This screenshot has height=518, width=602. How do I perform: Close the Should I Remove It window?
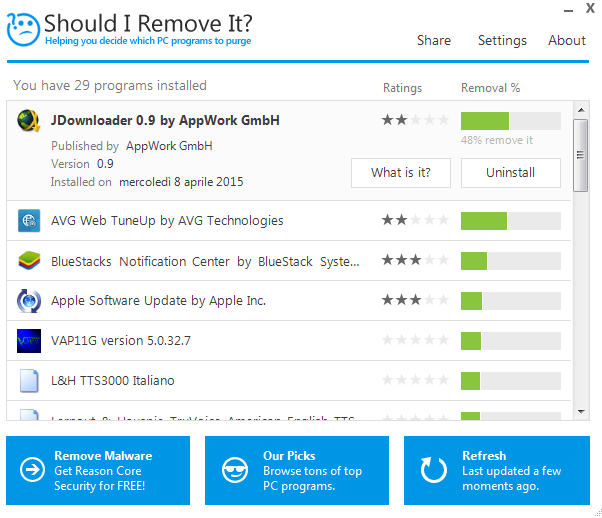point(590,8)
